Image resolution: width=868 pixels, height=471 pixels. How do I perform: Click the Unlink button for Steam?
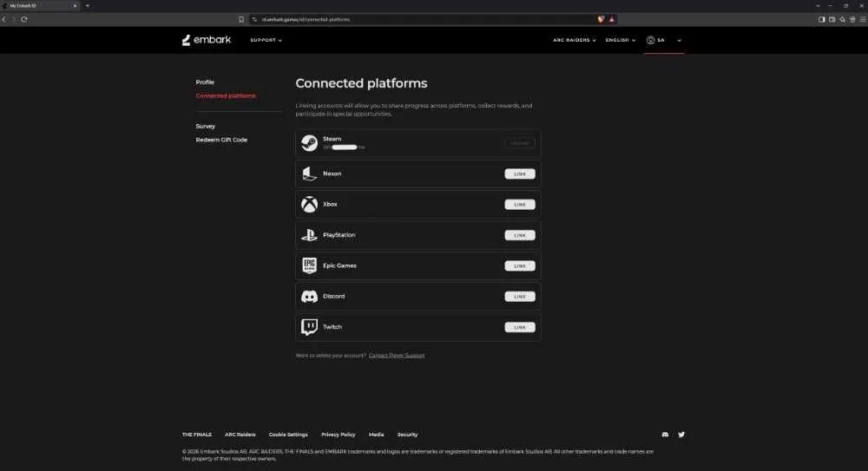[x=520, y=143]
